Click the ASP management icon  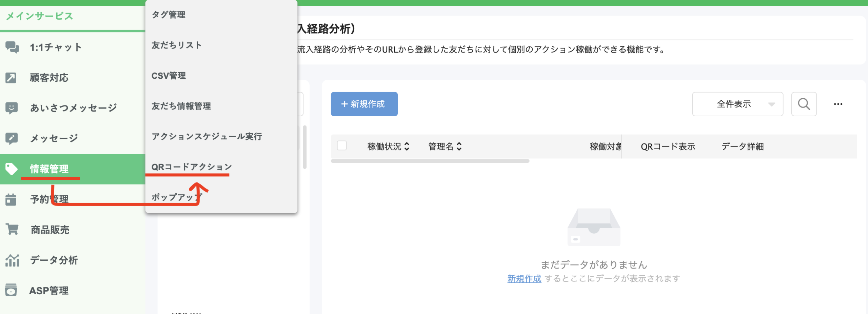(11, 290)
